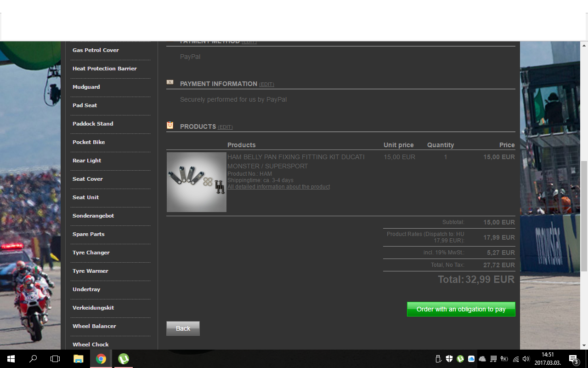Edit the Payment Information section
This screenshot has height=368, width=588.
click(266, 85)
